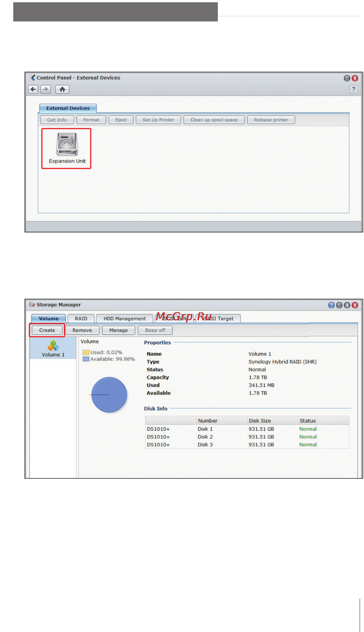
Task: Switch to the RAID tab
Action: [81, 319]
